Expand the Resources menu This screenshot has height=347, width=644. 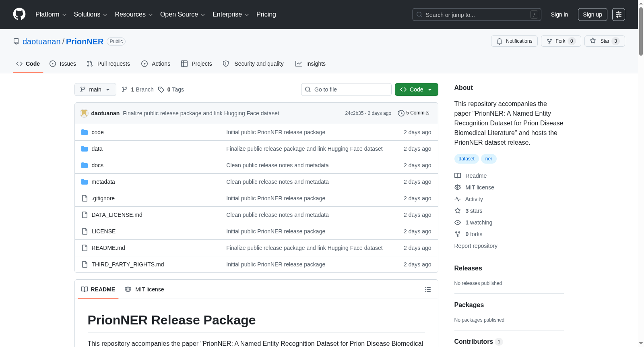(134, 15)
